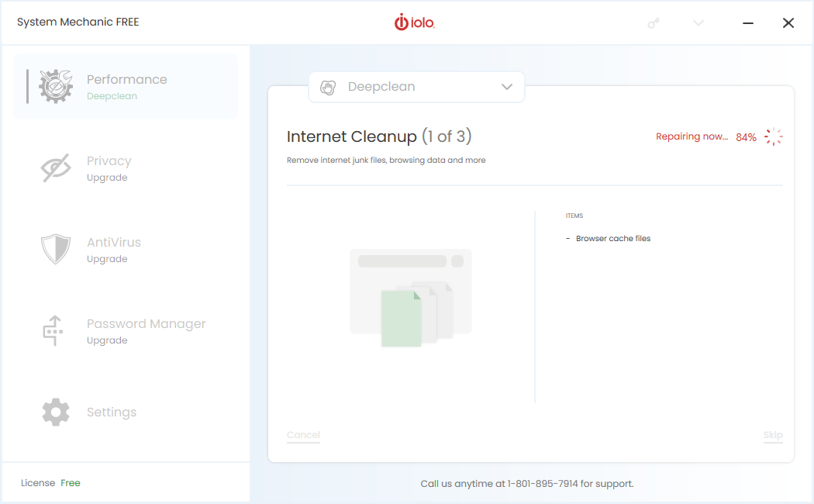Viewport: 814px width, 504px height.
Task: Go to the AntiVirus Upgrade section
Action: pos(126,249)
